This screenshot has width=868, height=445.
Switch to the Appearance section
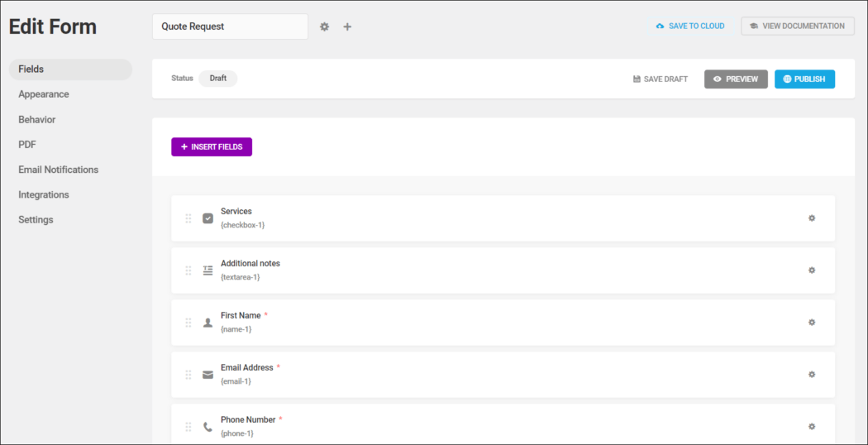(x=44, y=94)
